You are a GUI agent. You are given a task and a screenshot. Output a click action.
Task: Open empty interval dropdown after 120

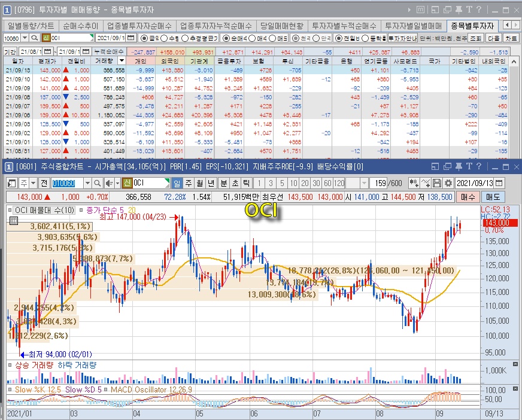(x=364, y=183)
